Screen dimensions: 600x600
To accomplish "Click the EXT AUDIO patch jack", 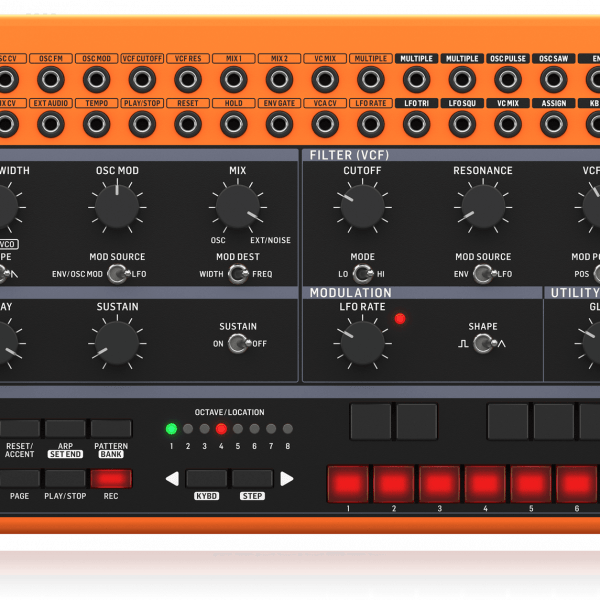I will pos(51,123).
